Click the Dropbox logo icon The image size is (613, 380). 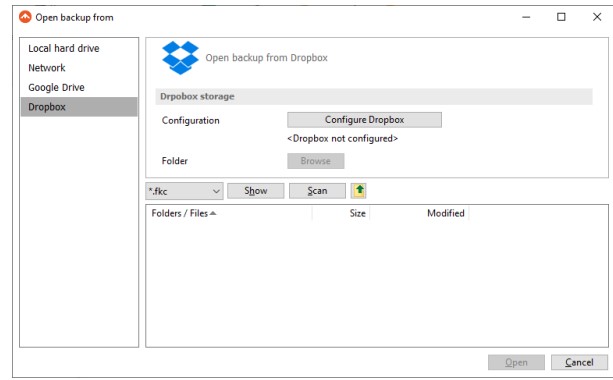tap(180, 57)
